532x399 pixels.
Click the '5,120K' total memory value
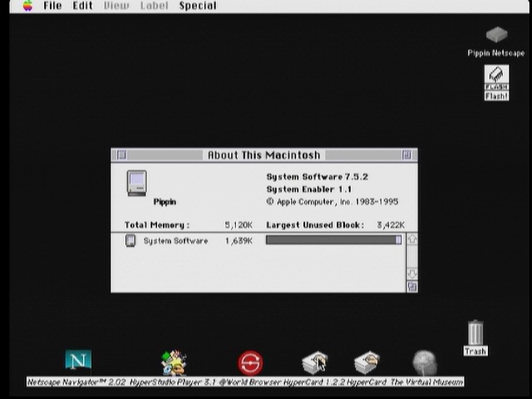click(x=239, y=225)
